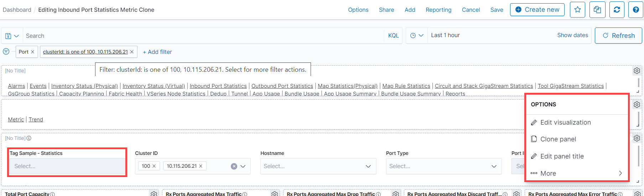This screenshot has height=196, width=644.
Task: Click the star favorite icon button
Action: point(577,10)
